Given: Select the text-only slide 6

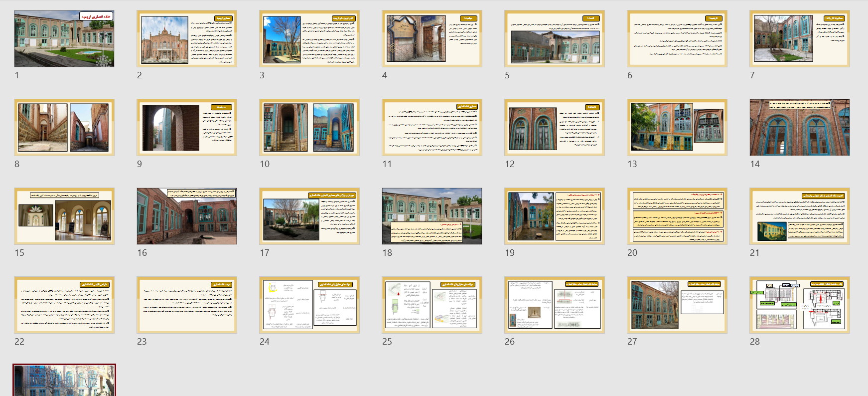Looking at the screenshot, I should click(677, 39).
